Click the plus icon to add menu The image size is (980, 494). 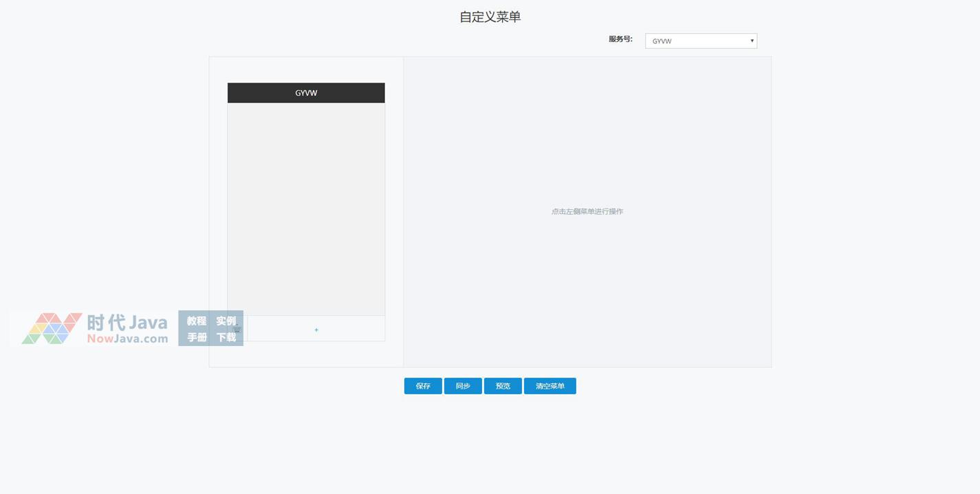(316, 330)
